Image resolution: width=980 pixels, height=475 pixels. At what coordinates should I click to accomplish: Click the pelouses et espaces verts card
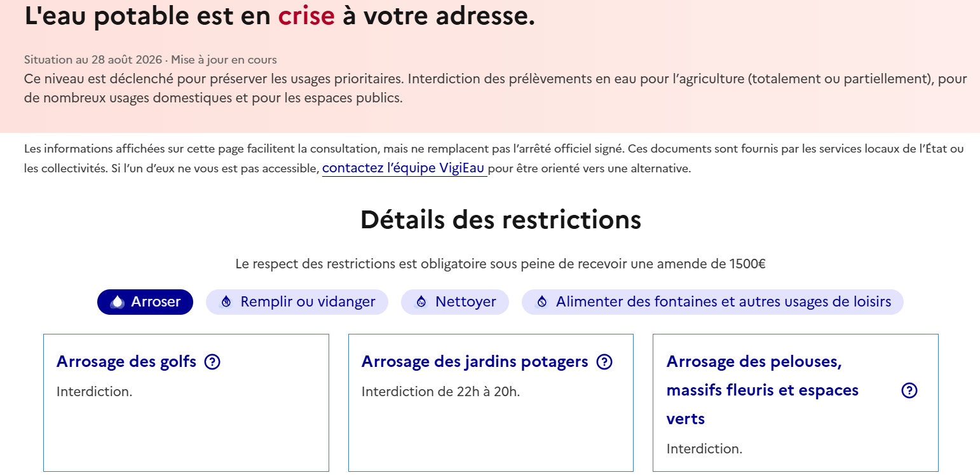[796, 403]
